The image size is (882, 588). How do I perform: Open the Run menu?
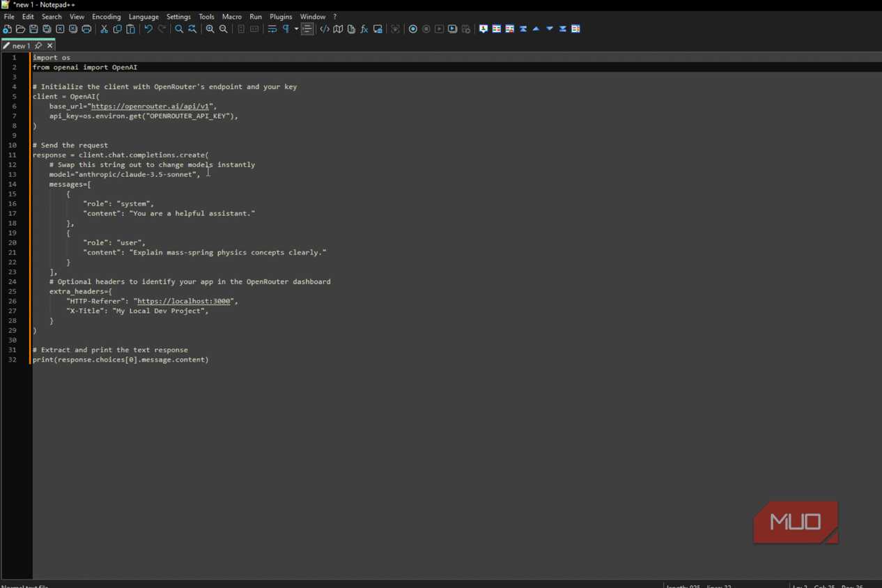[256, 17]
